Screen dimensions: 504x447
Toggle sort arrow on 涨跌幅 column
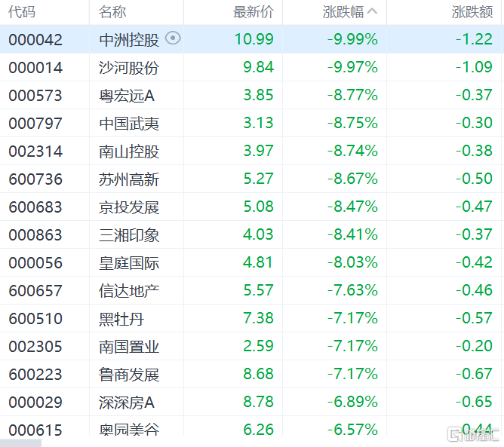click(372, 11)
